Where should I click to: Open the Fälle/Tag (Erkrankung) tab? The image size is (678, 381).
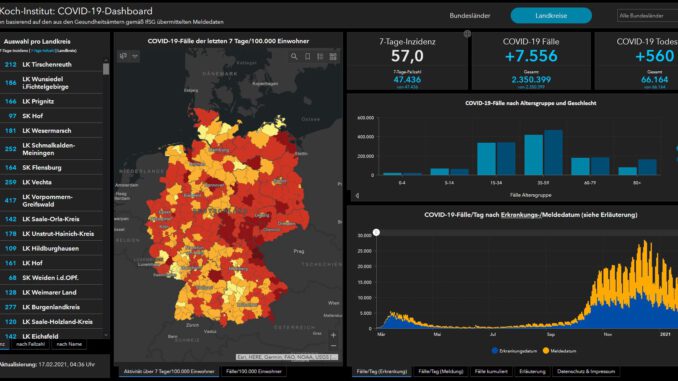point(382,371)
